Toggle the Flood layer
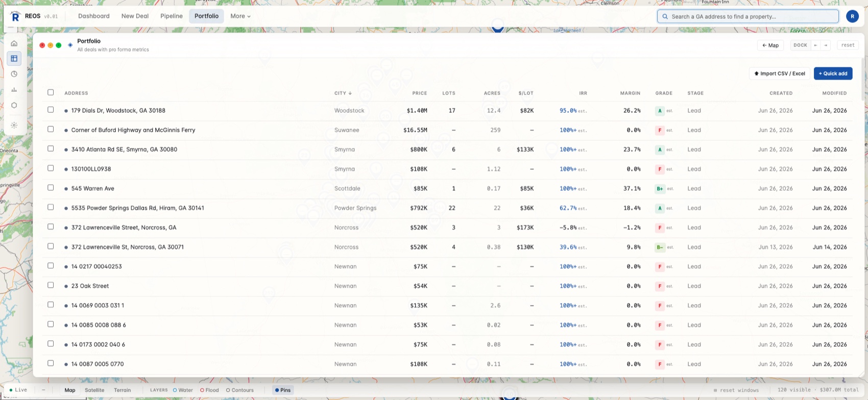The image size is (868, 400). 209,390
